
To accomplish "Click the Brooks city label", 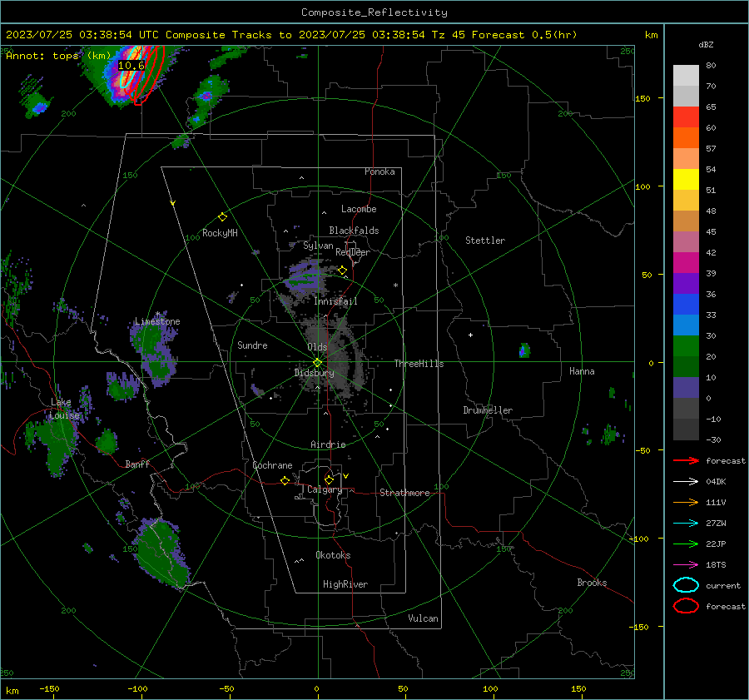I will point(592,583).
